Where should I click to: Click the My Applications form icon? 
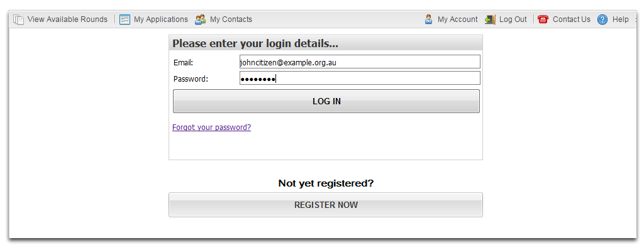coord(125,19)
